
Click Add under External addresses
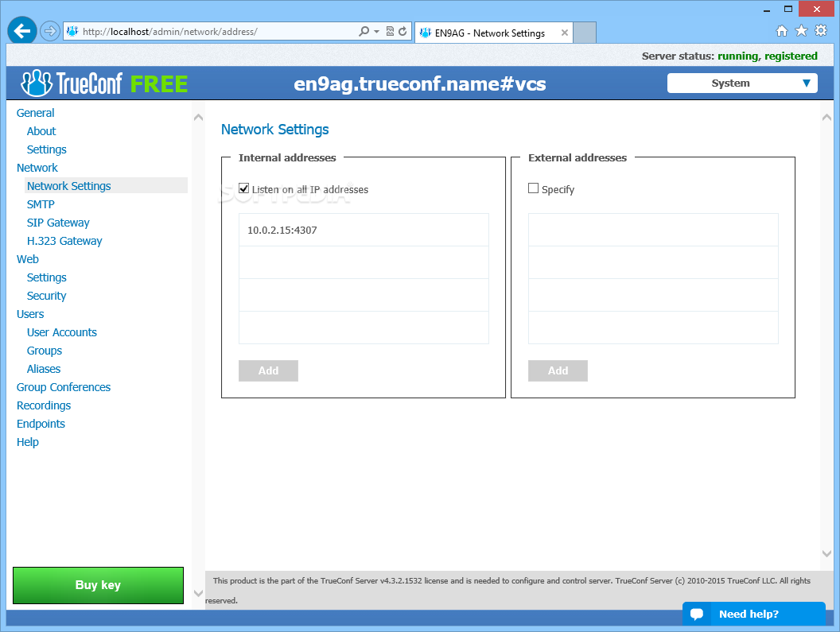[558, 370]
